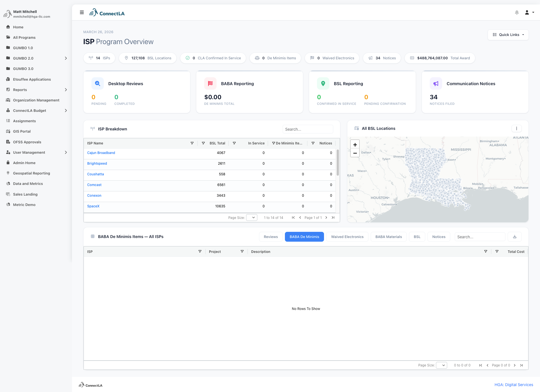This screenshot has width=540, height=392.
Task: Select BABA De Minimis tab
Action: 304,237
